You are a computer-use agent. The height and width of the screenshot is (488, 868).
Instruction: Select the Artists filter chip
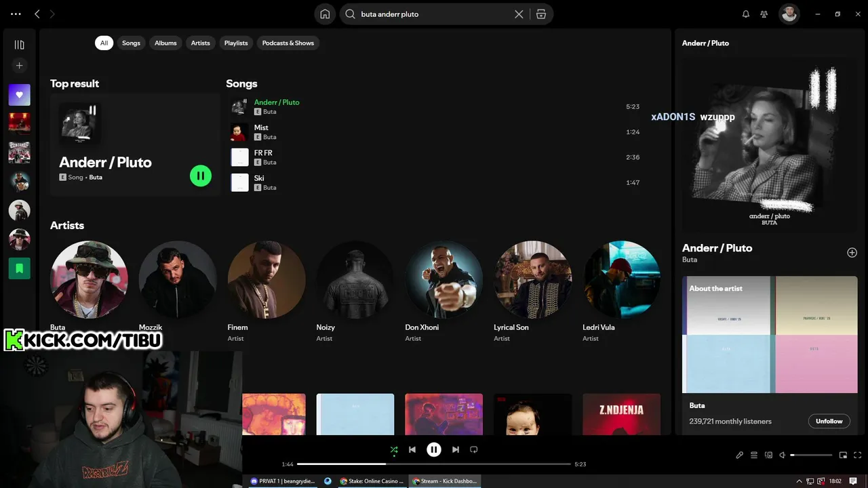point(201,43)
